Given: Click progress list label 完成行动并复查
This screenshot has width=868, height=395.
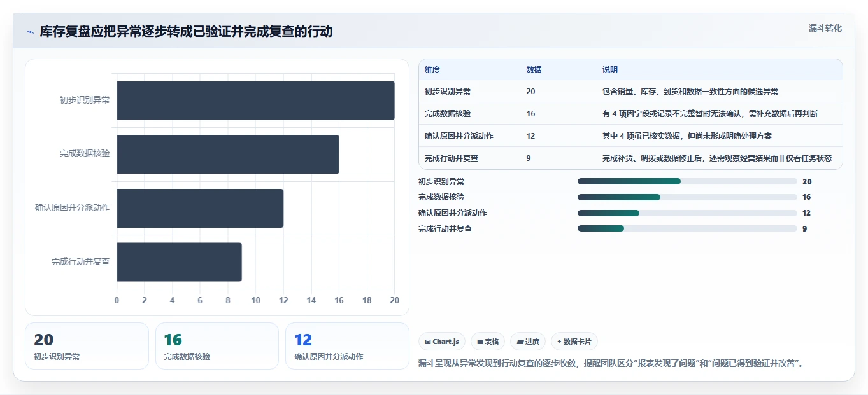Looking at the screenshot, I should pos(445,228).
